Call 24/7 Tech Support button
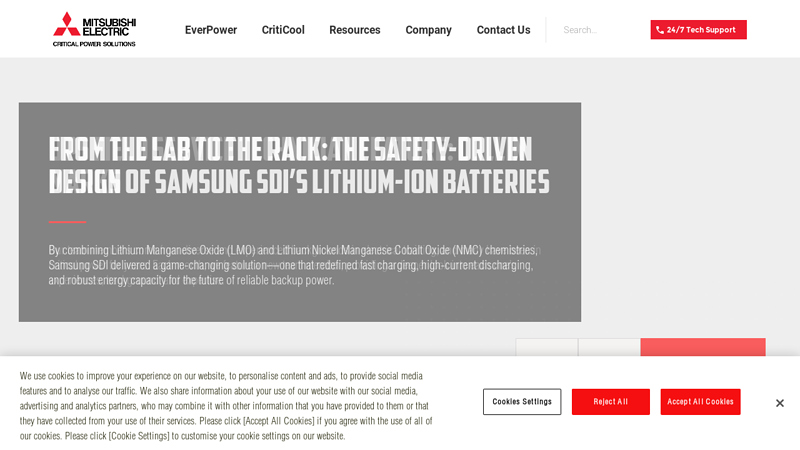The height and width of the screenshot is (450, 800). tap(698, 30)
